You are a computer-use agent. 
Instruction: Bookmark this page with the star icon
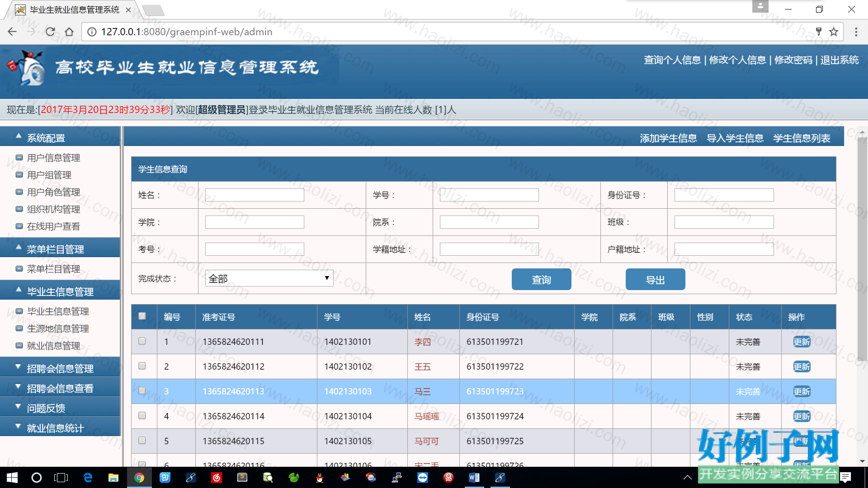click(x=834, y=32)
